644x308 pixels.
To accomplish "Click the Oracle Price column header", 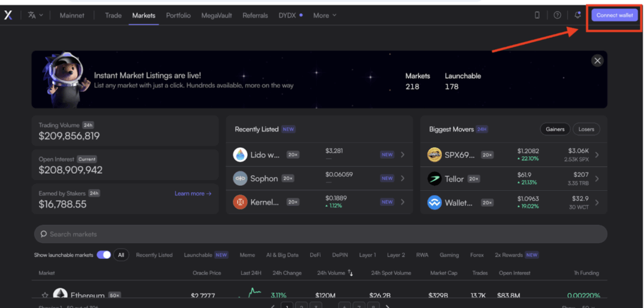I will tap(207, 273).
